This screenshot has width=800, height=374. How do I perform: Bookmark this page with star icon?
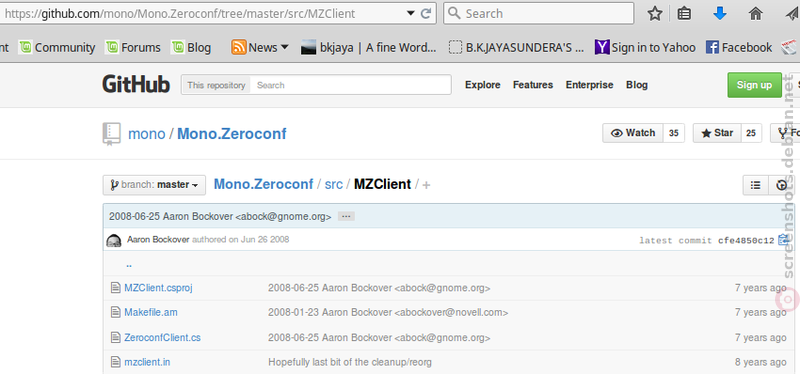tap(655, 14)
